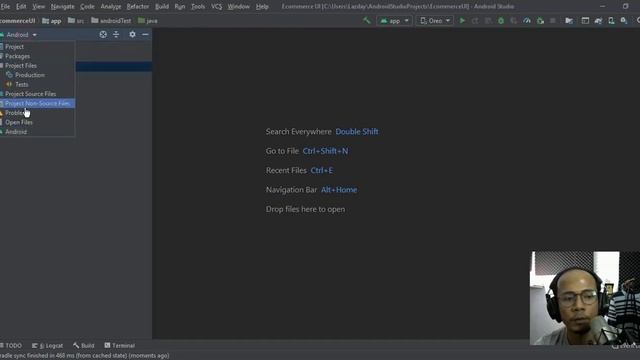Open the Analyze menu
This screenshot has height=360, width=640.
[x=111, y=7]
